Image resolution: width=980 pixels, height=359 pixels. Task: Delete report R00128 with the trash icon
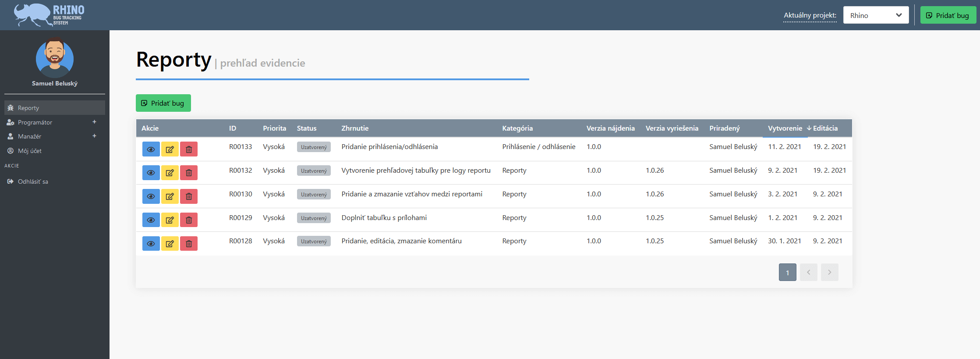click(189, 243)
